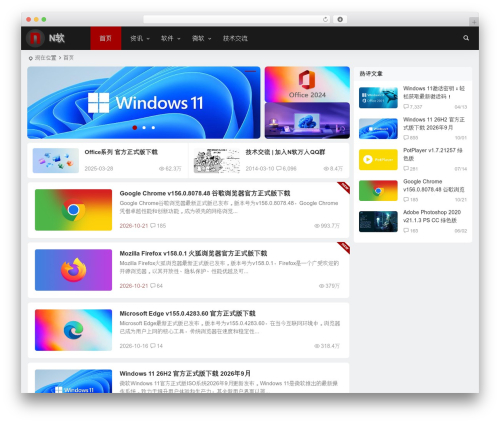Click the Firefox article thumbnail
500x423 pixels.
click(x=73, y=270)
